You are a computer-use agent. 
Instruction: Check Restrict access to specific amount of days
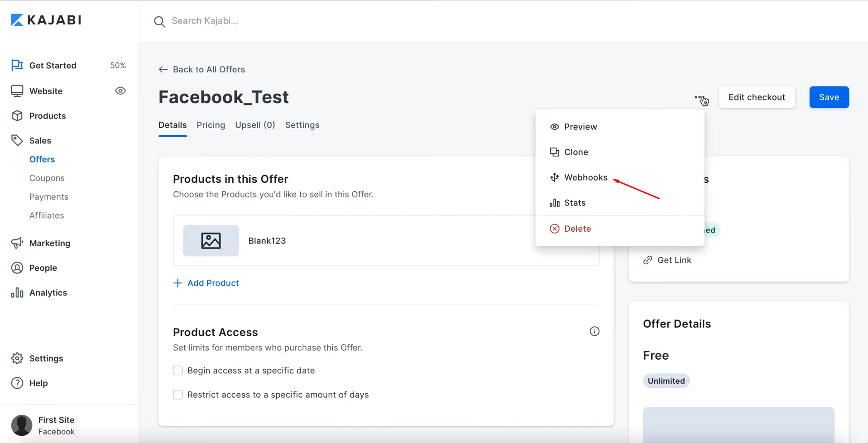[x=178, y=395]
